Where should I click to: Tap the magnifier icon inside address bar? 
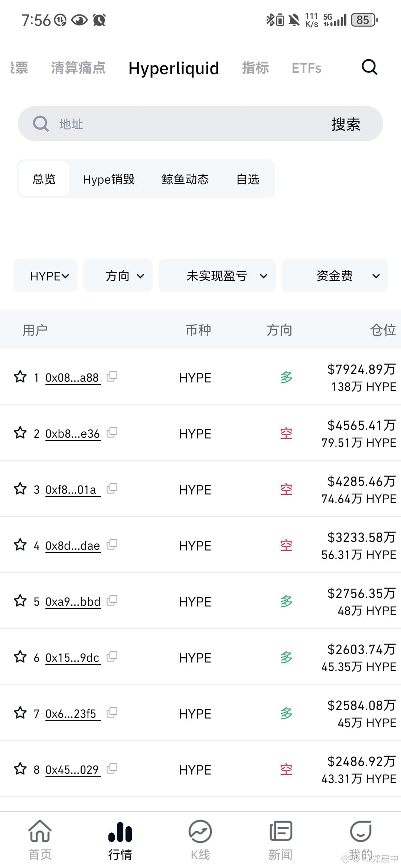coord(41,124)
